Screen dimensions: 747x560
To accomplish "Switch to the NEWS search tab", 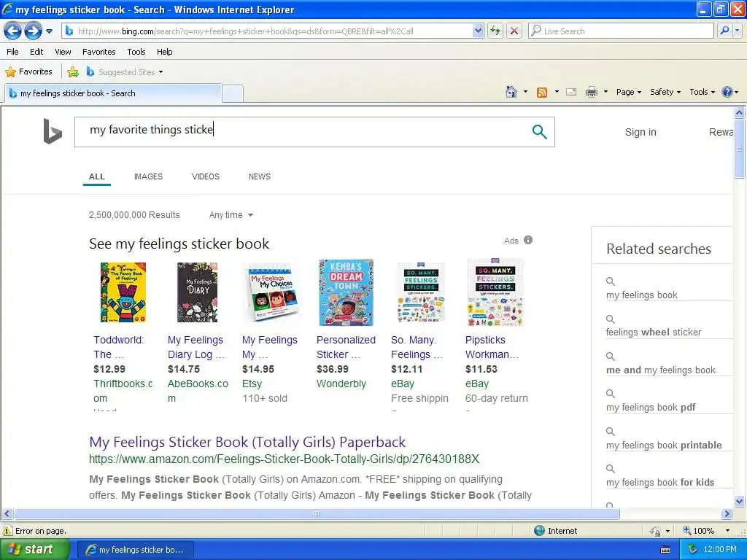I will [x=259, y=176].
